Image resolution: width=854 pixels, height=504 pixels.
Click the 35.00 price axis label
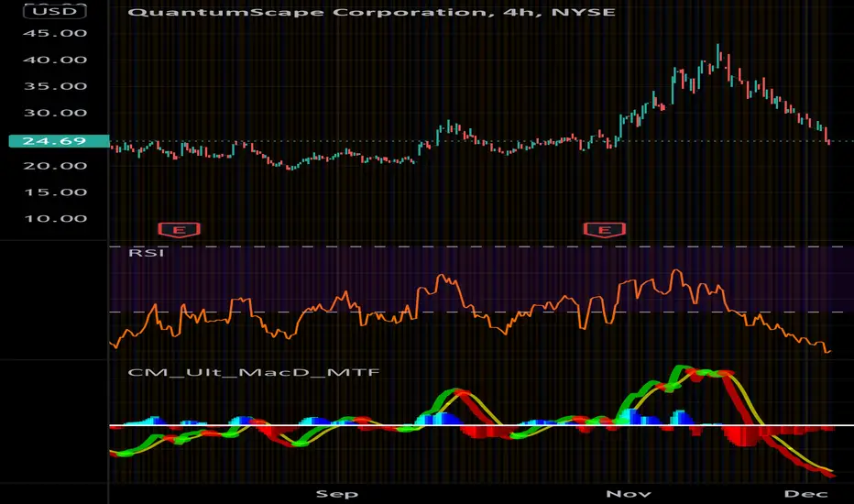pos(55,86)
